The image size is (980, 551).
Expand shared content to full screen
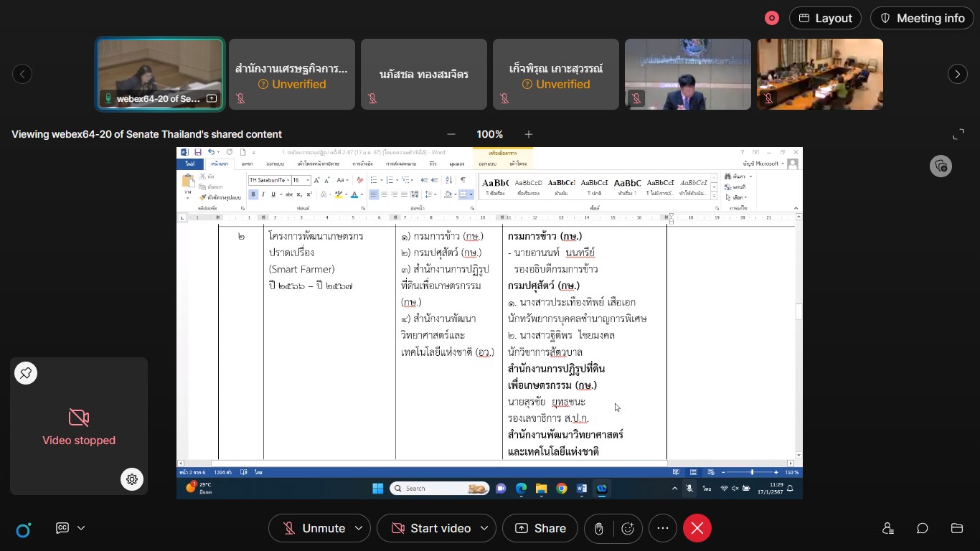[958, 134]
